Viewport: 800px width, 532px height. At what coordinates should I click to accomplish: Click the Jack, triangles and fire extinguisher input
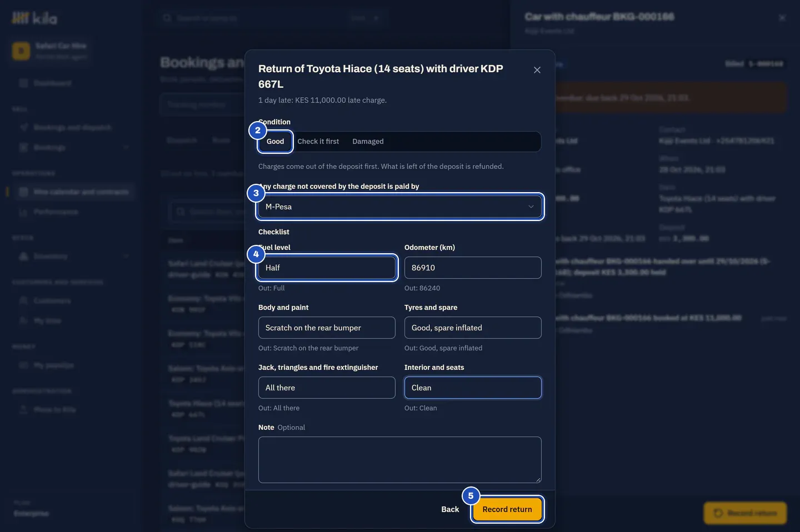point(327,388)
